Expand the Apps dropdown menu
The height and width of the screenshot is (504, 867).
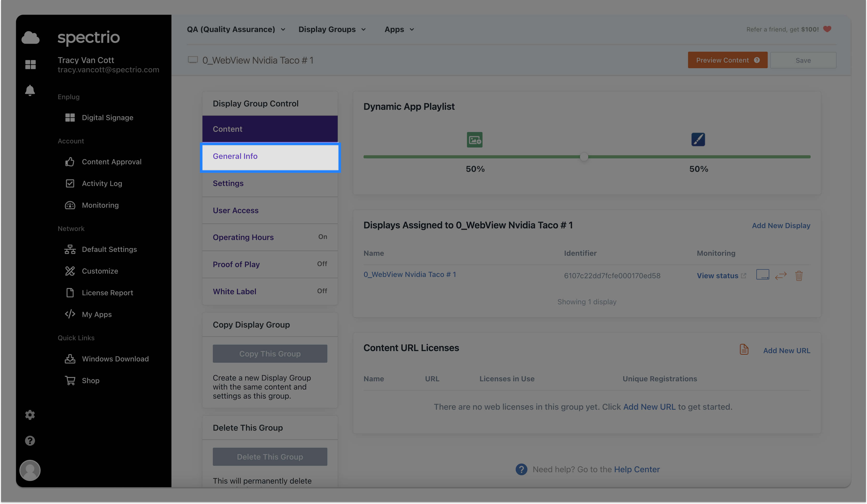[x=399, y=29]
